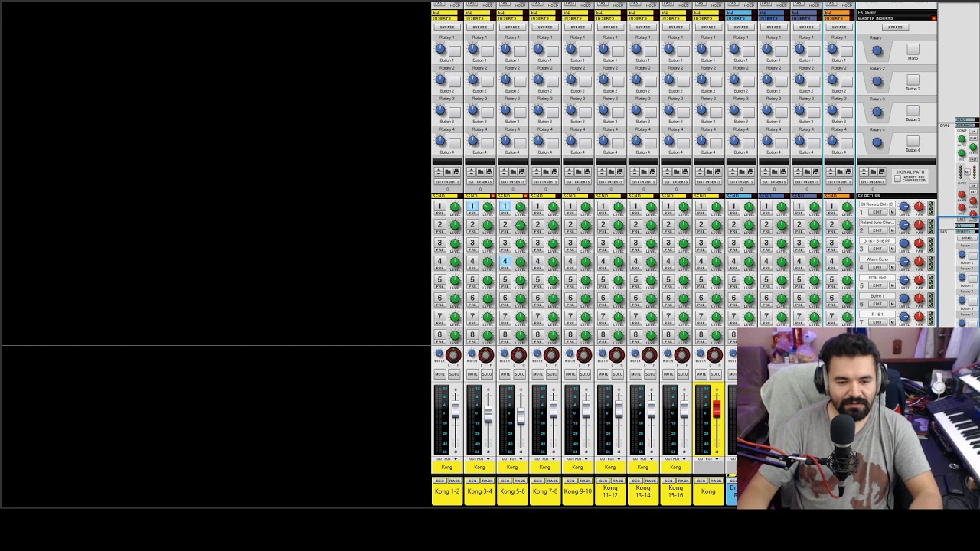980x551 pixels.
Task: Click Rotary 2 knob on Kong 5-6
Action: click(x=505, y=80)
